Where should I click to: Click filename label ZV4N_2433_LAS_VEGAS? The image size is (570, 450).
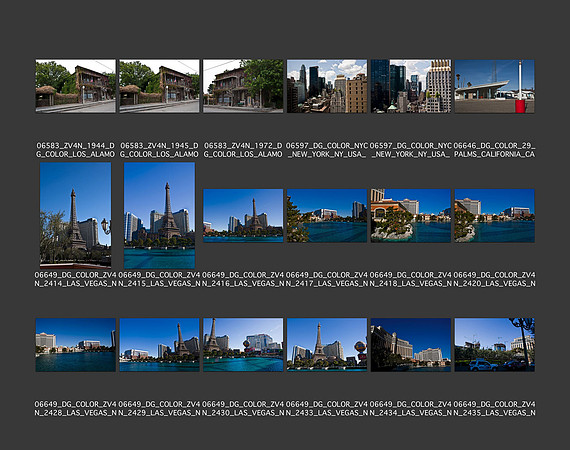pos(327,409)
